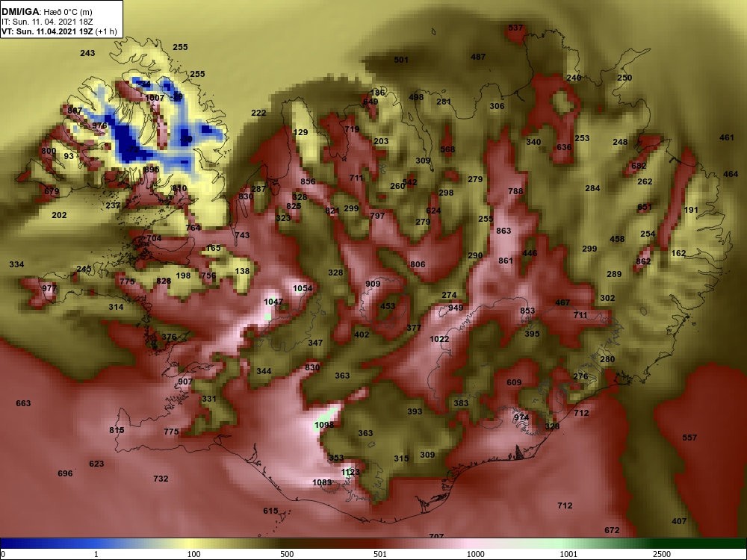The width and height of the screenshot is (747, 560).
Task: Click the map value '696'
Action: tap(65, 473)
